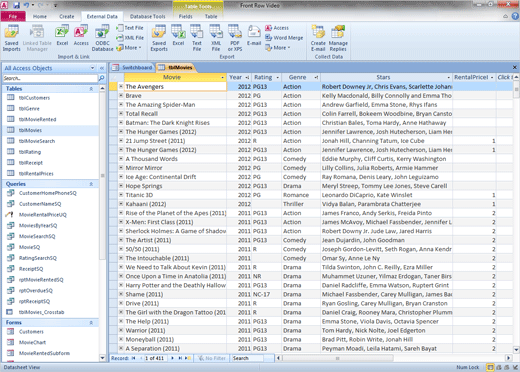Expand subdatasheet for The Avengers row

point(121,86)
